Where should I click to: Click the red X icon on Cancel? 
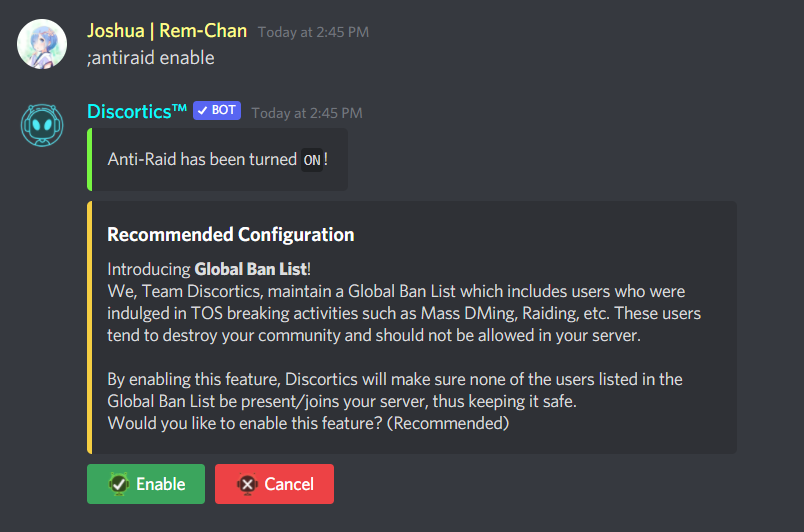(x=247, y=484)
